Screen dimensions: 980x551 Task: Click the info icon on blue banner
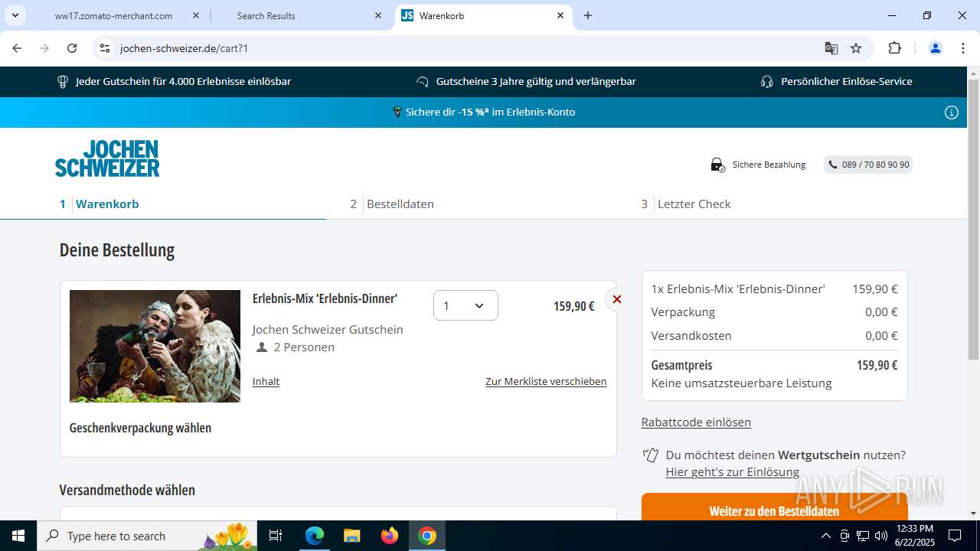point(952,112)
